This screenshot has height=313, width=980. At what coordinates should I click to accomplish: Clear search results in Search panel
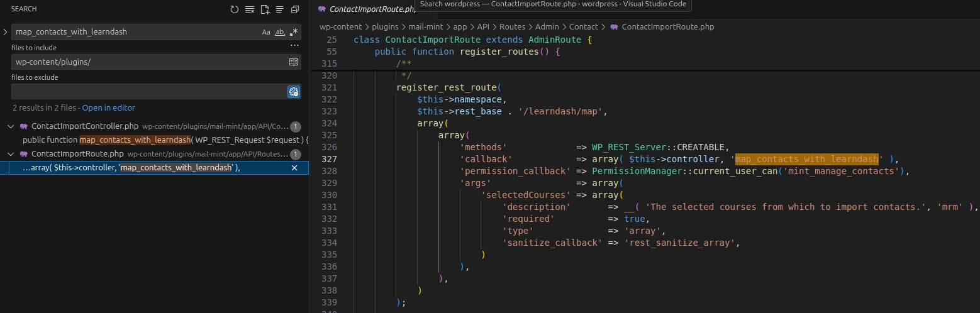coord(250,9)
